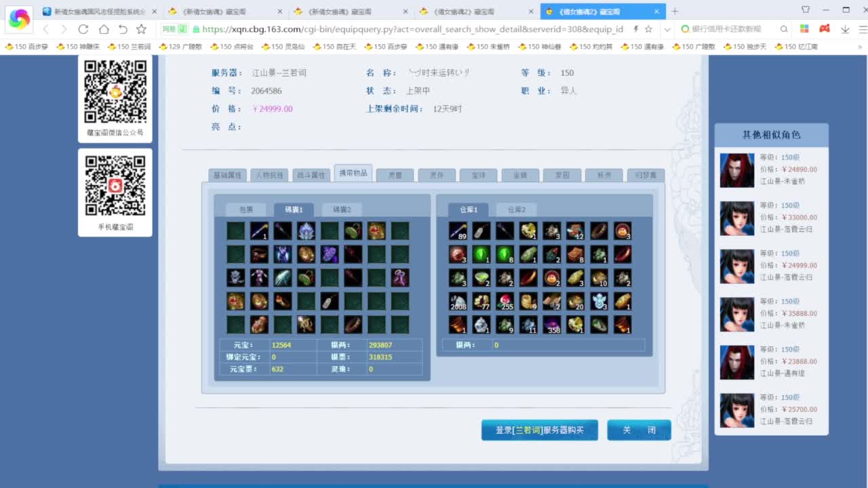The image size is (868, 488).
Task: Click the red flower item stacked 255
Action: coord(505,302)
